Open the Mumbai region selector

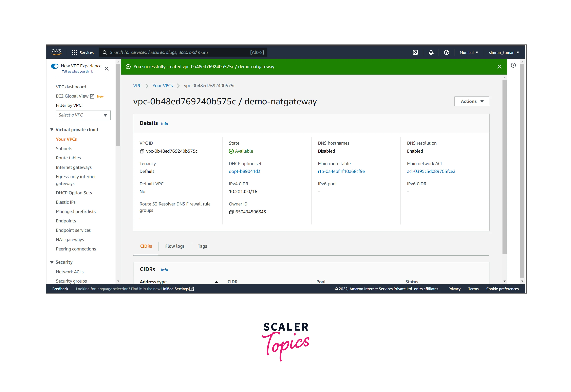(x=469, y=53)
